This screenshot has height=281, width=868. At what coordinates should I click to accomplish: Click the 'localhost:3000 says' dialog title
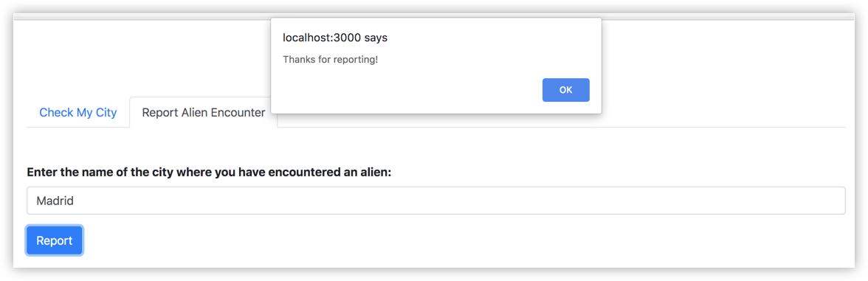pyautogui.click(x=335, y=38)
